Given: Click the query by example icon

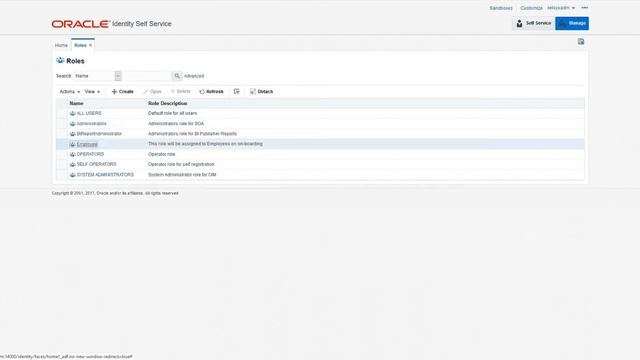Looking at the screenshot, I should click(x=236, y=91).
